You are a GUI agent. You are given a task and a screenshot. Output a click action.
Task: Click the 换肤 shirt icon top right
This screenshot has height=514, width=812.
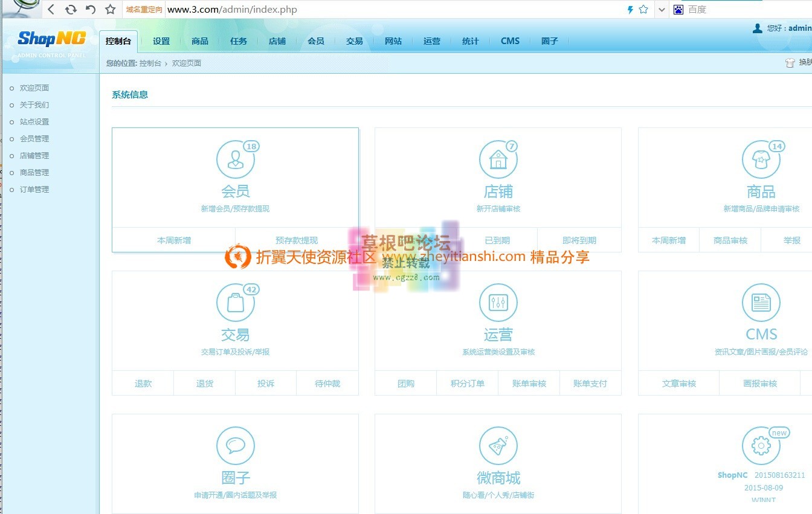click(x=790, y=62)
